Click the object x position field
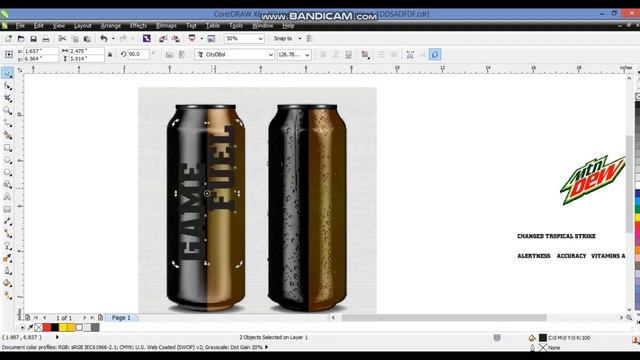This screenshot has width=640, height=360. point(41,51)
